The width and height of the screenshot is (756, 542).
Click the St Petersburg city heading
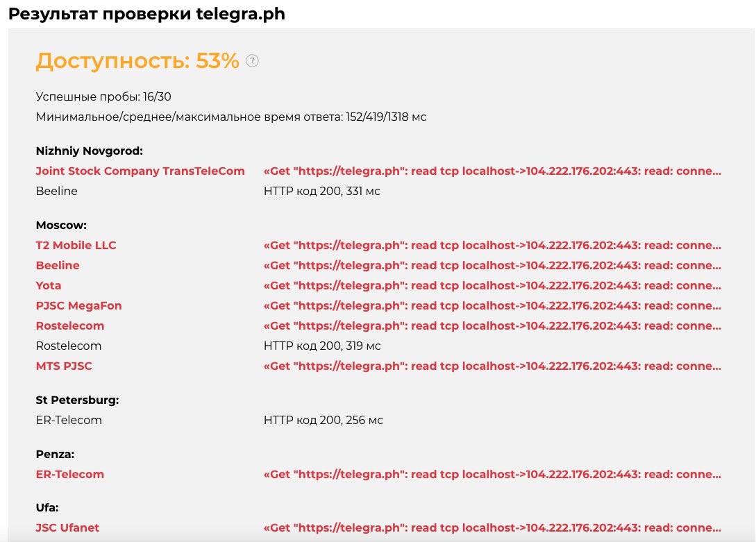click(77, 400)
